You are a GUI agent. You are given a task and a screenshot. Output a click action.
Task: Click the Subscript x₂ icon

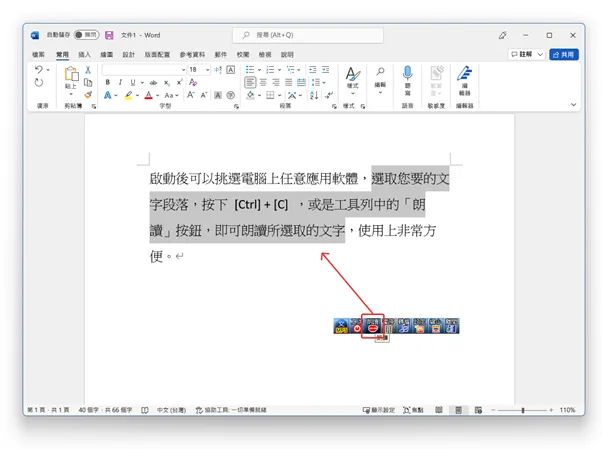pyautogui.click(x=167, y=83)
